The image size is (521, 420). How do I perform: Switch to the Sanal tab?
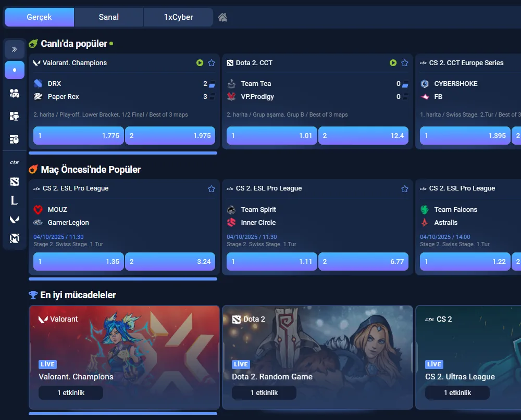click(109, 17)
